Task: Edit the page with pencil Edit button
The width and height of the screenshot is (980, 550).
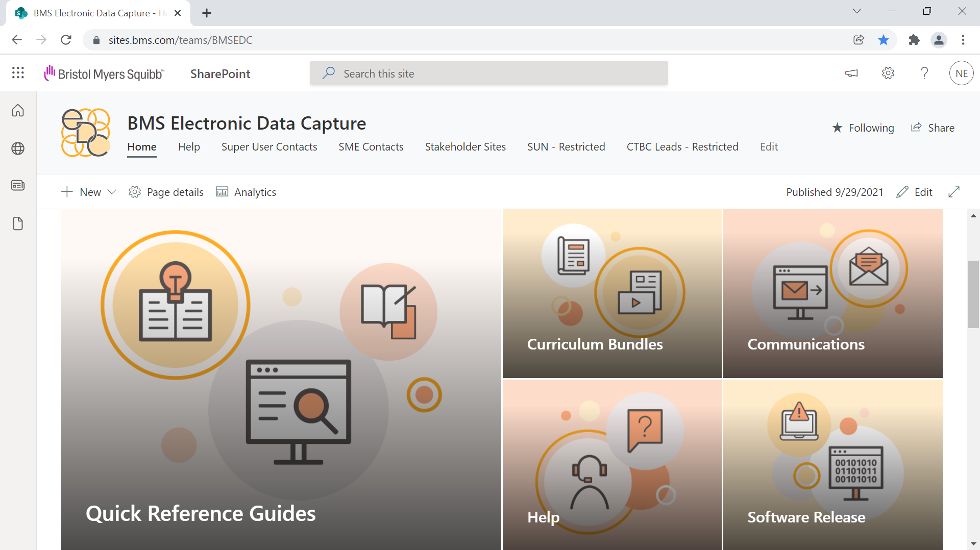Action: 915,192
